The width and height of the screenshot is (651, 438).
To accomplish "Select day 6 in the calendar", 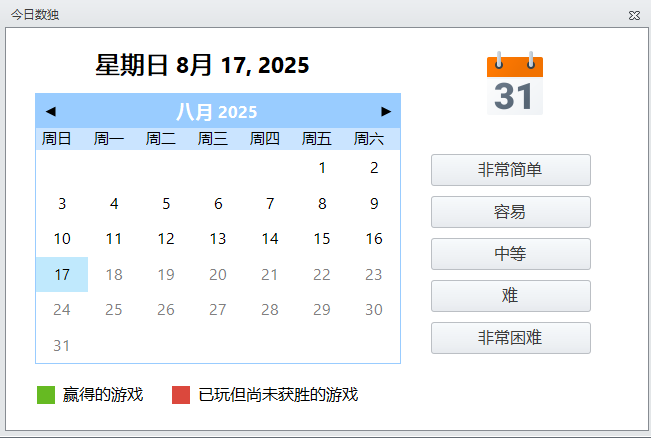I will tap(218, 204).
